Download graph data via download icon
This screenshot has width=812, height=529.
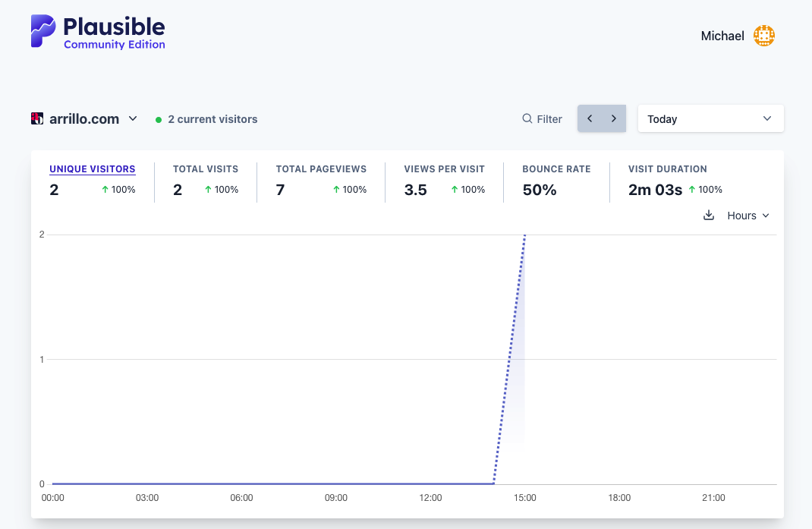point(709,216)
